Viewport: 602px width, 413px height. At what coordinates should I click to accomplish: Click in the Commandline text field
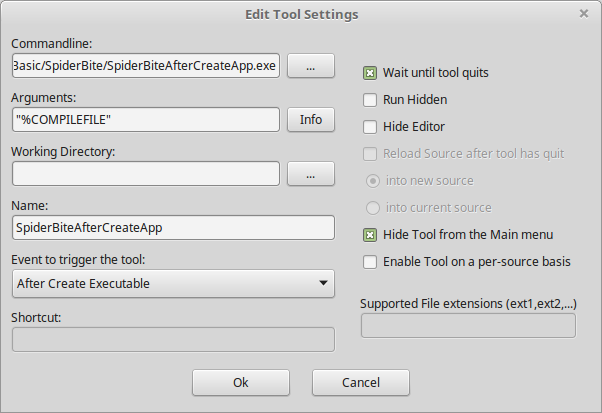click(146, 65)
